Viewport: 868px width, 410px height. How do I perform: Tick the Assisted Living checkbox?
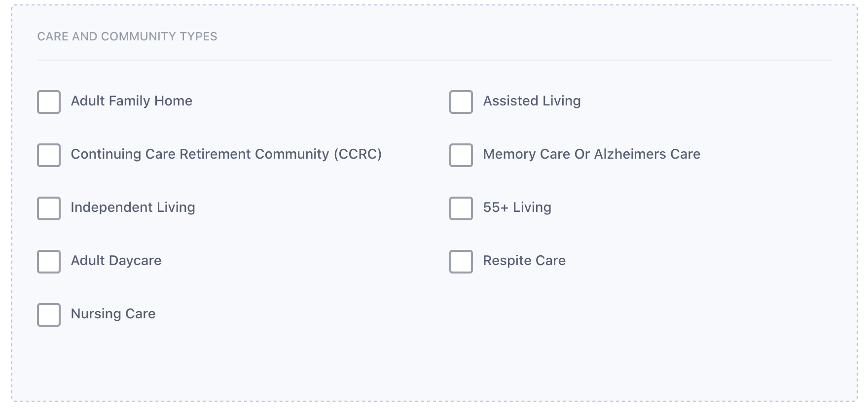coord(461,102)
